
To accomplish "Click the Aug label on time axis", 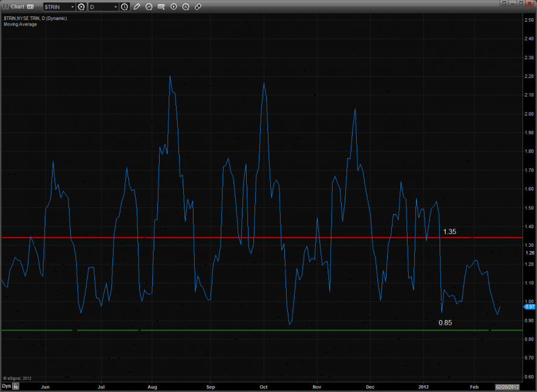I will point(152,387).
